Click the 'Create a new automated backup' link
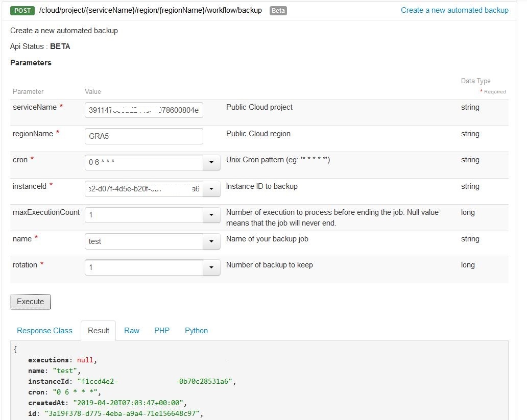This screenshot has width=527, height=420. tap(454, 10)
